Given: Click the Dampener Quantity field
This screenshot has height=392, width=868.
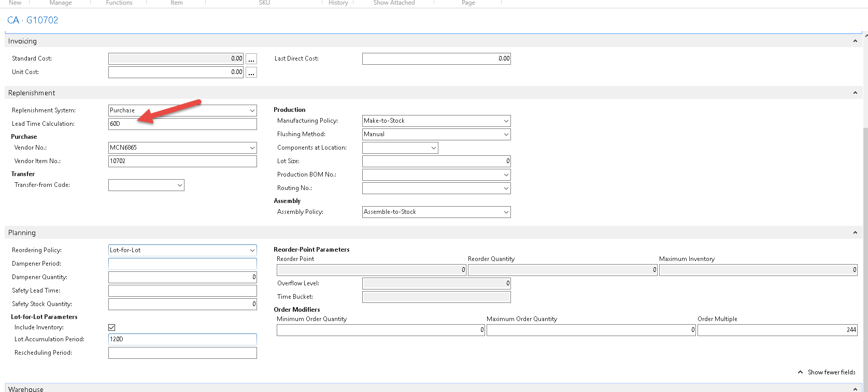Looking at the screenshot, I should point(182,277).
